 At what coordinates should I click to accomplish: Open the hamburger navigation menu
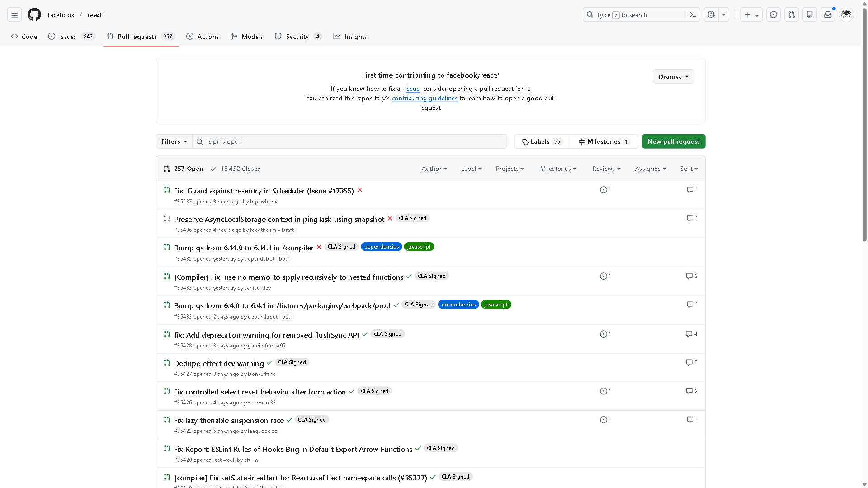coord(14,15)
